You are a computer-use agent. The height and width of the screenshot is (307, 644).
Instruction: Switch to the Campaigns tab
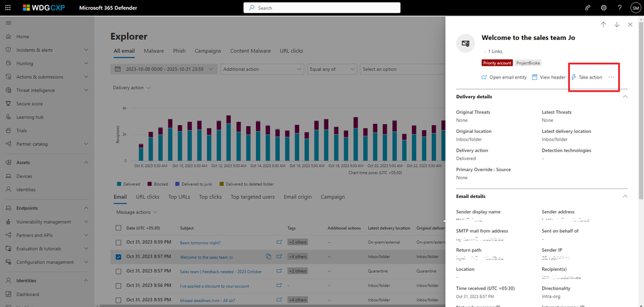click(x=208, y=51)
